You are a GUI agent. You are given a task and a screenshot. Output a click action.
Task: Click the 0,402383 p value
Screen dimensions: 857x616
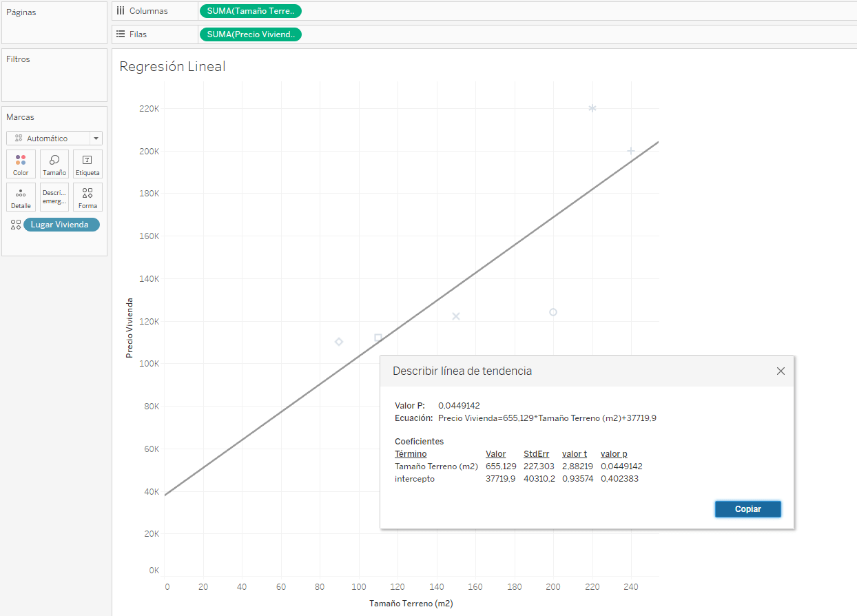click(619, 479)
